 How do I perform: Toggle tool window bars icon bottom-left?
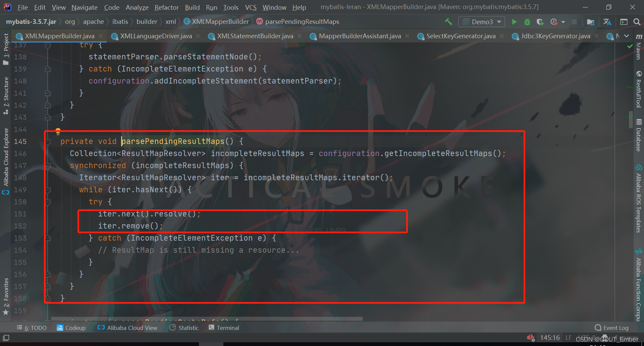click(6, 338)
